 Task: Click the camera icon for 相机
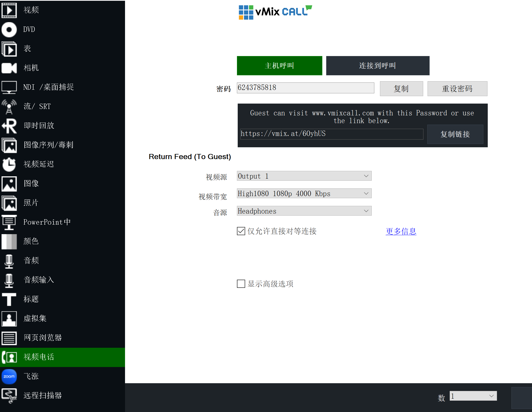pos(9,68)
